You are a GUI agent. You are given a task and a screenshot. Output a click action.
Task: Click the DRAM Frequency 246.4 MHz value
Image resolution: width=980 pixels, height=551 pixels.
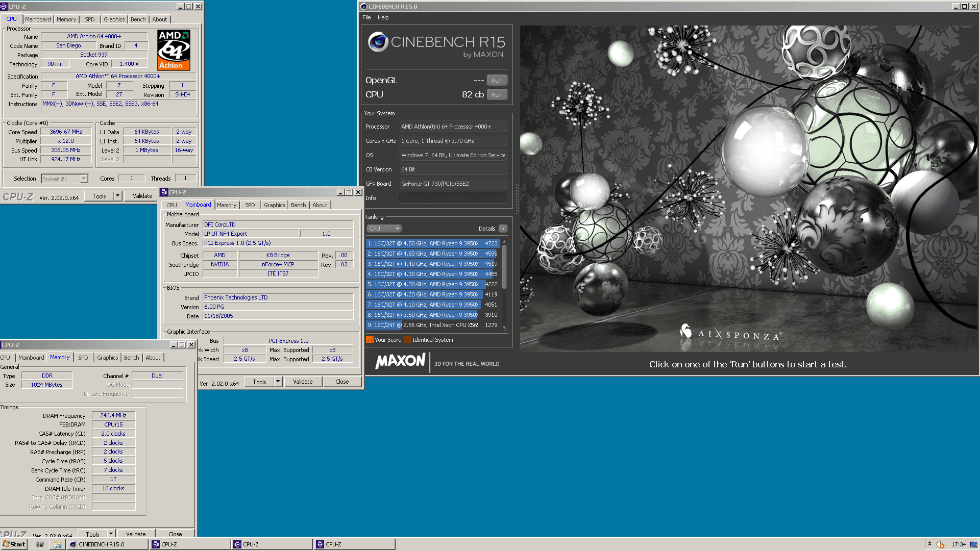[x=113, y=415]
